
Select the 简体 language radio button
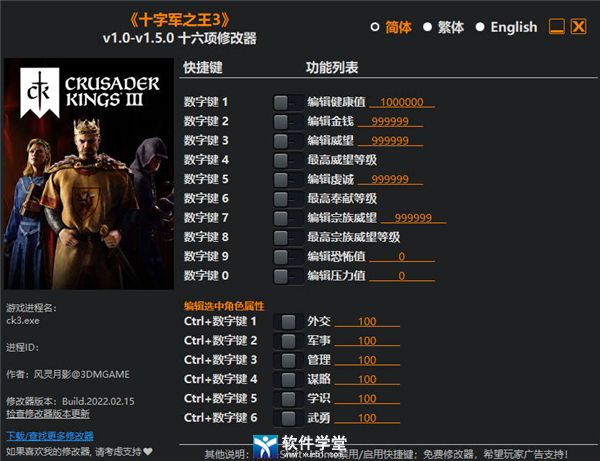click(x=375, y=27)
